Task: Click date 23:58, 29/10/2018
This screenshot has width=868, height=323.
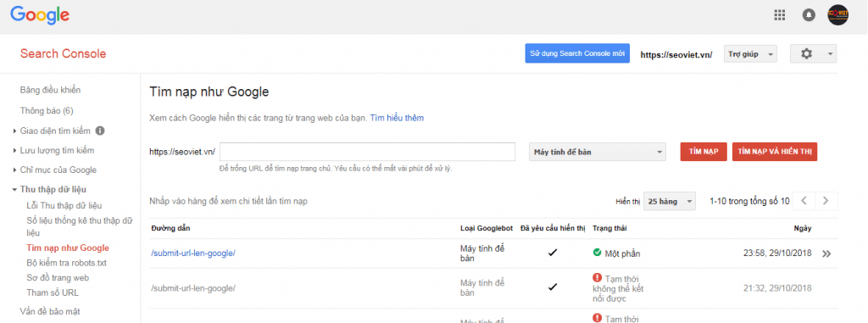Action: pos(777,253)
